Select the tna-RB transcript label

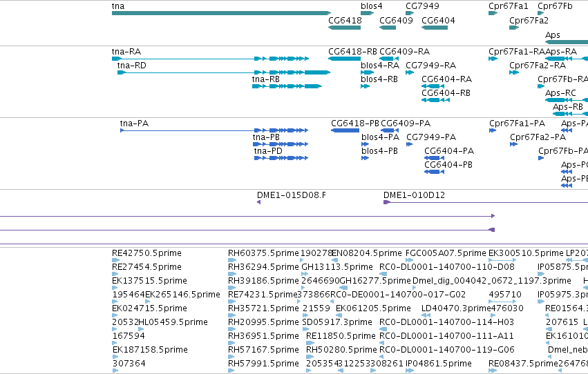tap(266, 79)
